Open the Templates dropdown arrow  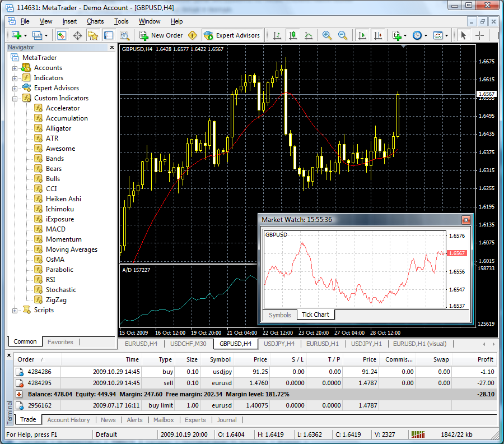point(446,35)
